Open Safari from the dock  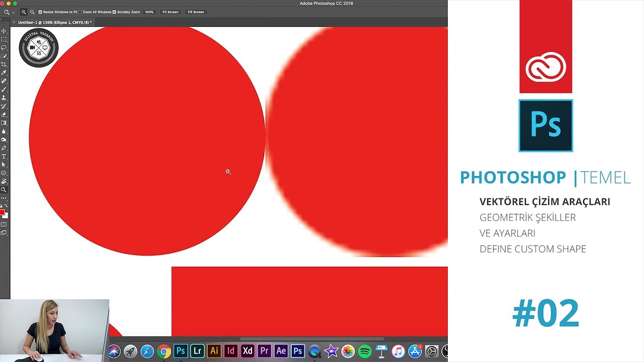click(147, 351)
